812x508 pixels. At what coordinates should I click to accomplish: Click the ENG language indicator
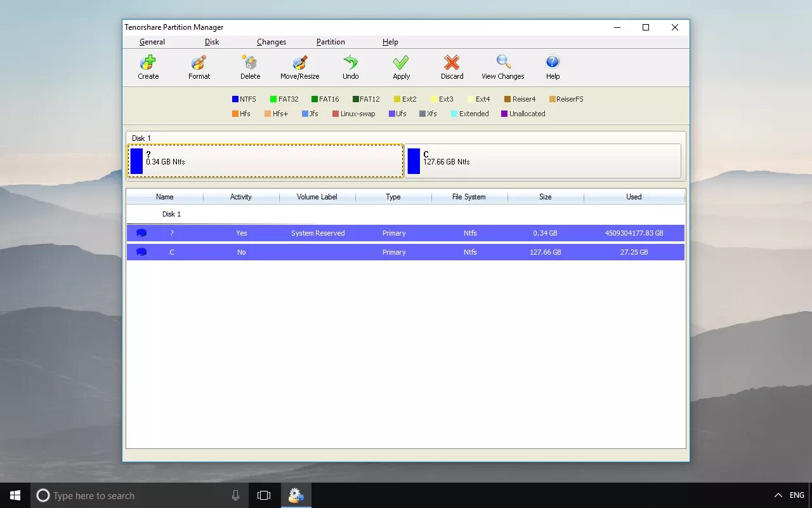(x=797, y=495)
